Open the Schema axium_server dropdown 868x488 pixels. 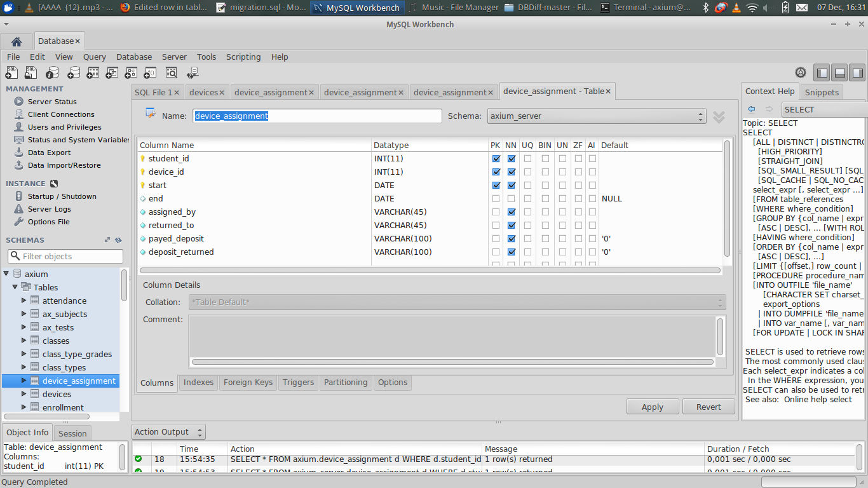coord(597,116)
